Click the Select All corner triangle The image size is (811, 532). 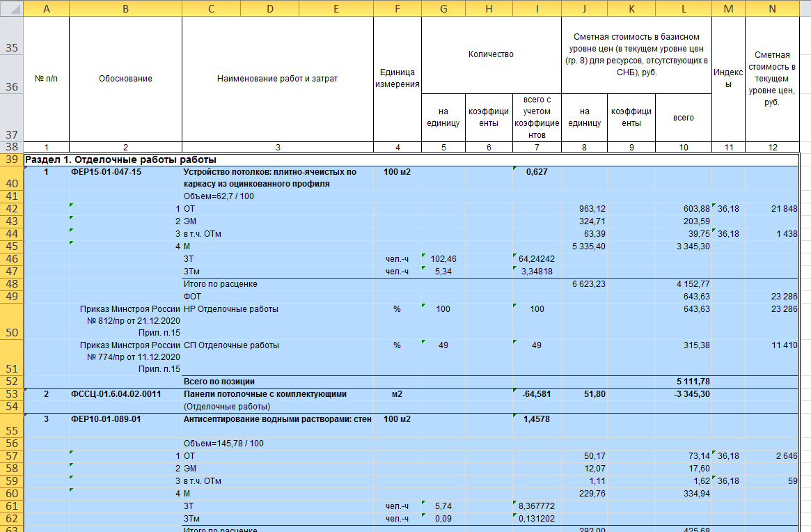click(11, 8)
